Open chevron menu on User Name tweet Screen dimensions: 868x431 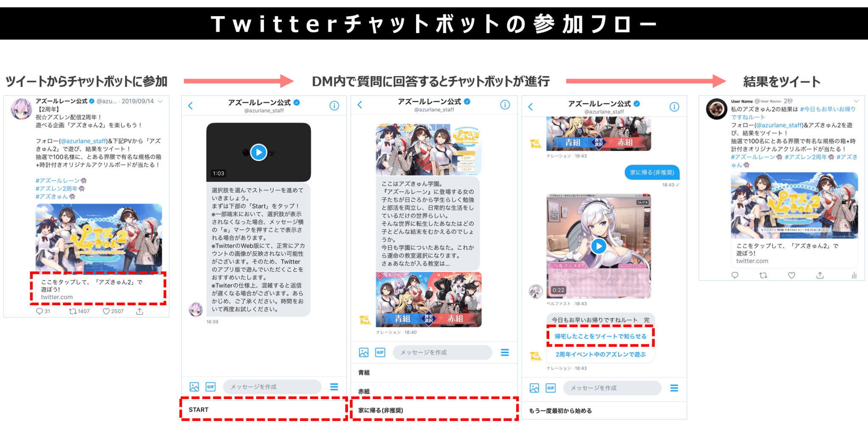(856, 101)
